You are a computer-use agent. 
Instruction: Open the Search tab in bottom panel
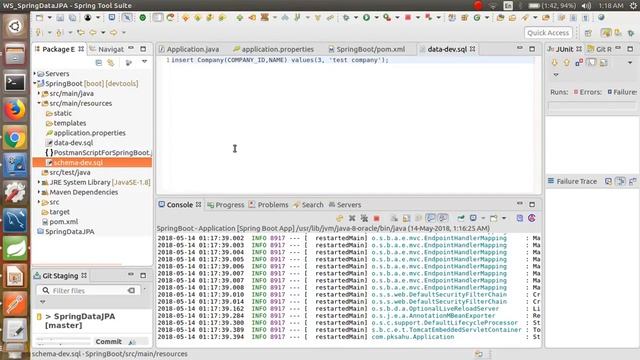point(308,204)
